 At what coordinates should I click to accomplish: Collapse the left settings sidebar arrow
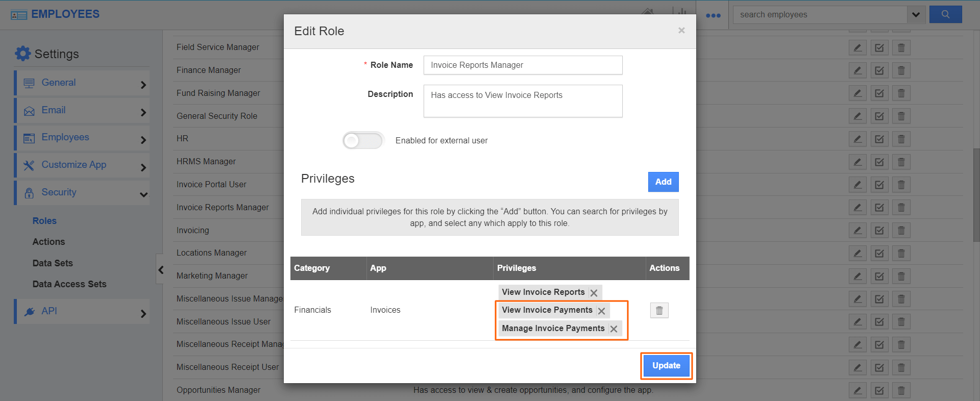coord(161,270)
